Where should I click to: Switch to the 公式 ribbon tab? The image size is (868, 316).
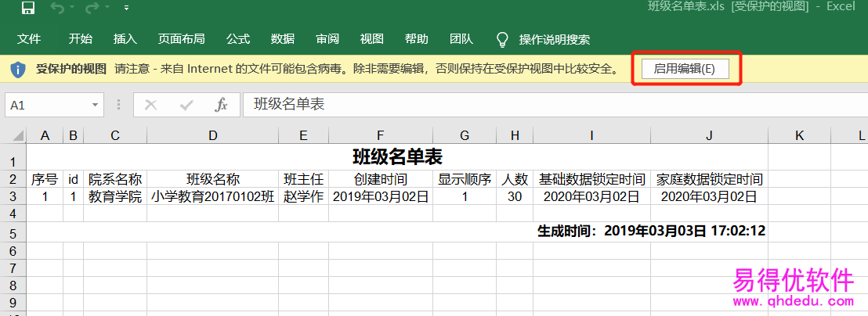click(238, 39)
